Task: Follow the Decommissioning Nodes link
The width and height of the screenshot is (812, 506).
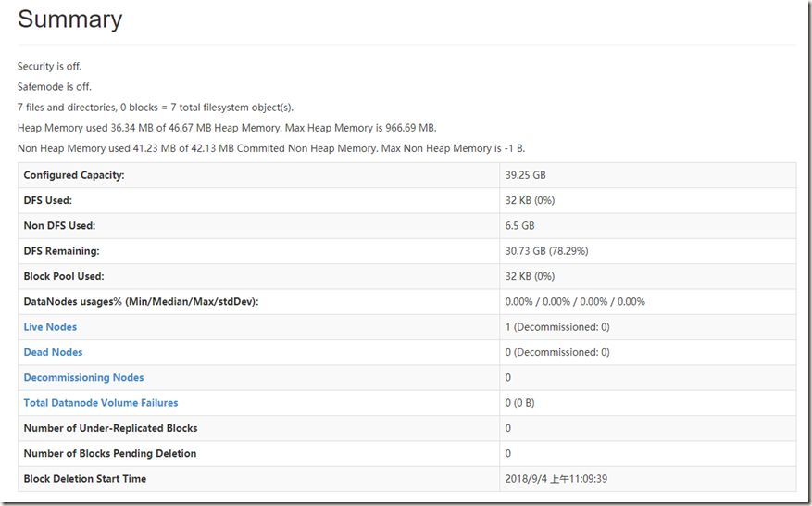Action: coord(83,378)
